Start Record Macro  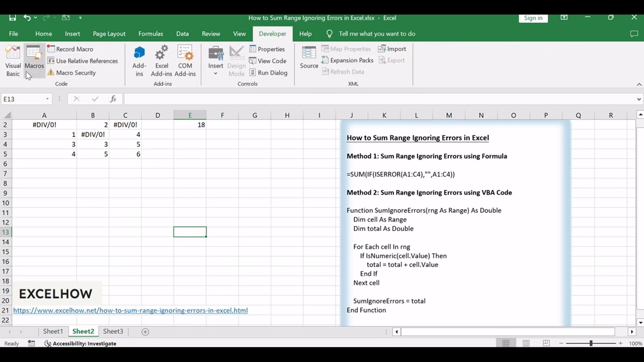[70, 49]
